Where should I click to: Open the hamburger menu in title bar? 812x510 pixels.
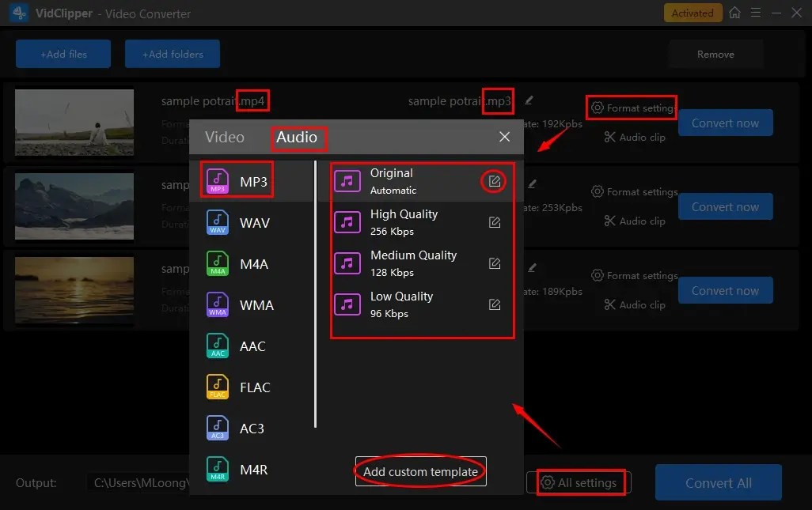[756, 13]
